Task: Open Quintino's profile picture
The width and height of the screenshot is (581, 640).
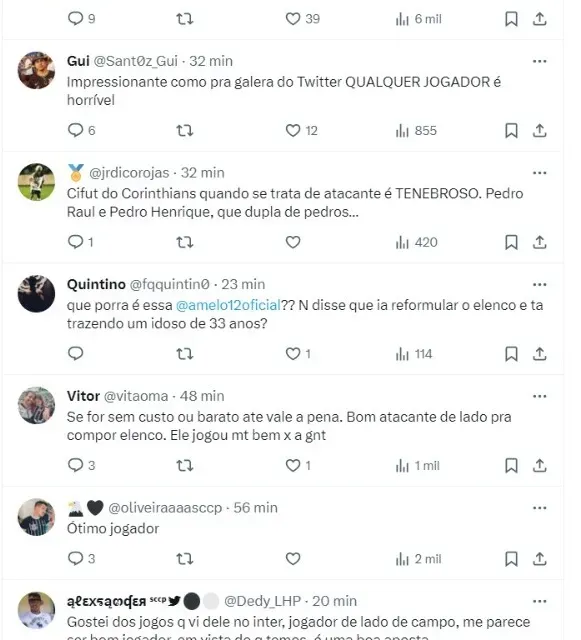Action: point(36,294)
